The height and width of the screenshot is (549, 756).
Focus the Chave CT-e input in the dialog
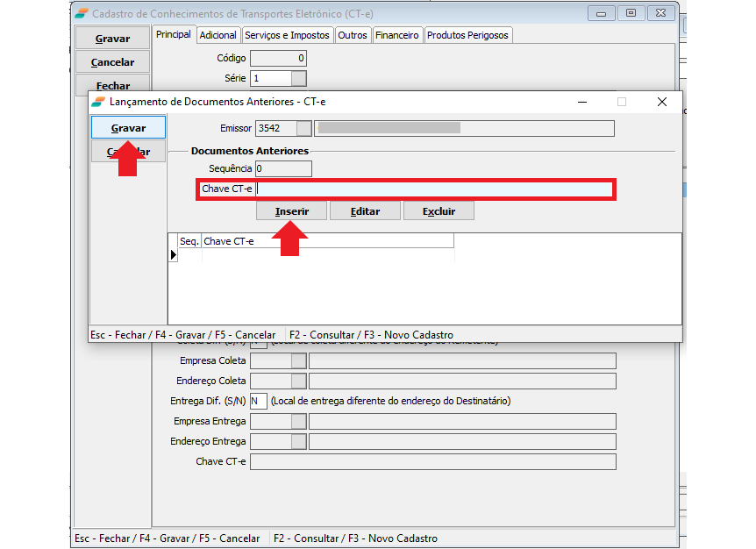pyautogui.click(x=434, y=189)
